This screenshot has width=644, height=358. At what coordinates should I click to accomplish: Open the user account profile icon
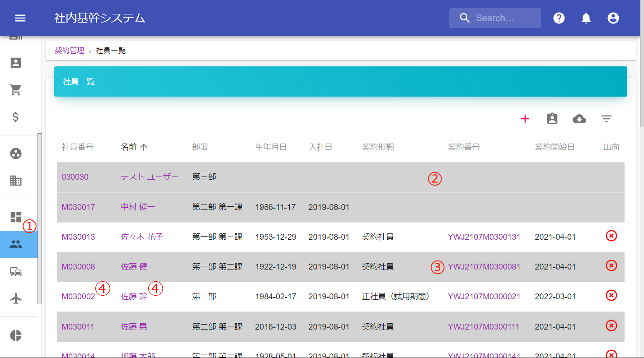click(x=613, y=18)
